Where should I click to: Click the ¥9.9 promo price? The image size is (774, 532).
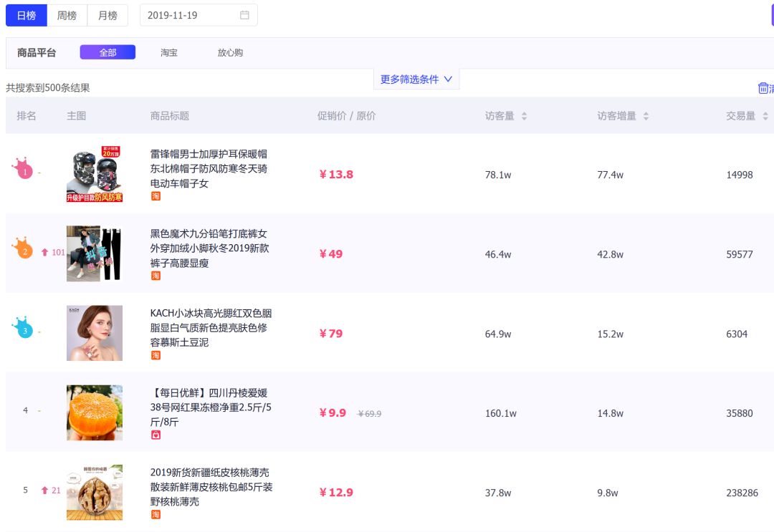[x=333, y=413]
